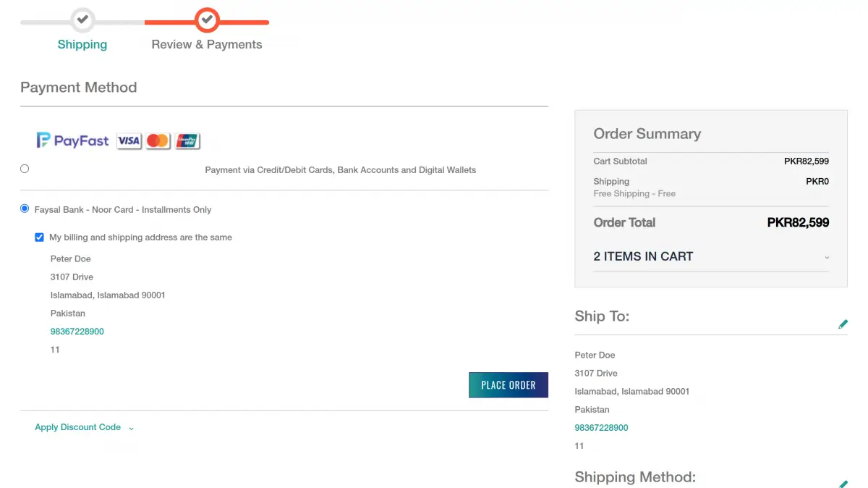Click the Review & Payments checkmark circle
Screen dimensions: 868x488
tap(207, 20)
